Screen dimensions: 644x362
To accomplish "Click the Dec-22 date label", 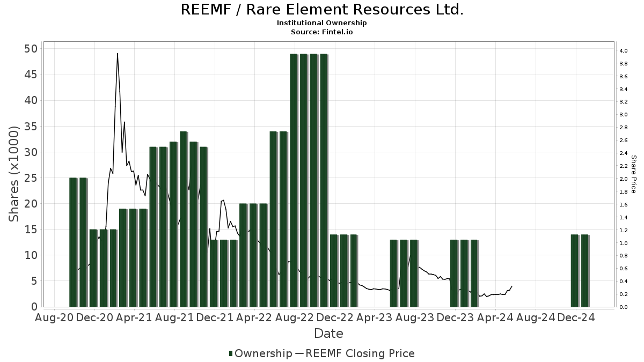I will tap(335, 317).
